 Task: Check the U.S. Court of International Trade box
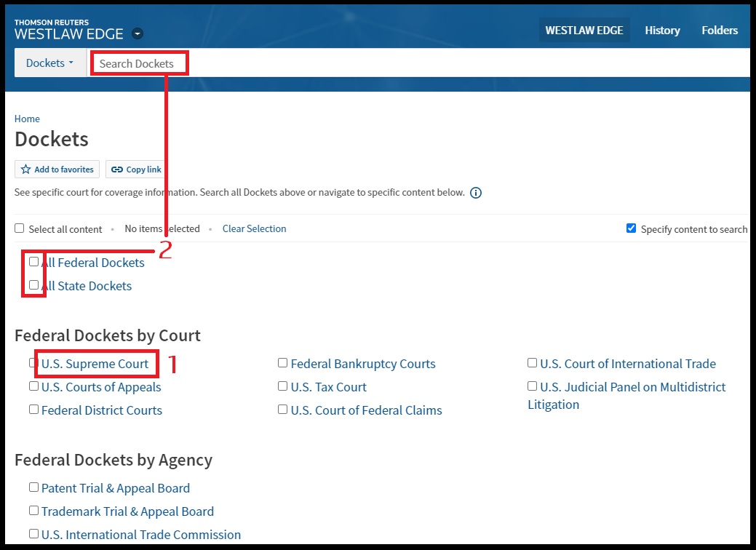533,363
